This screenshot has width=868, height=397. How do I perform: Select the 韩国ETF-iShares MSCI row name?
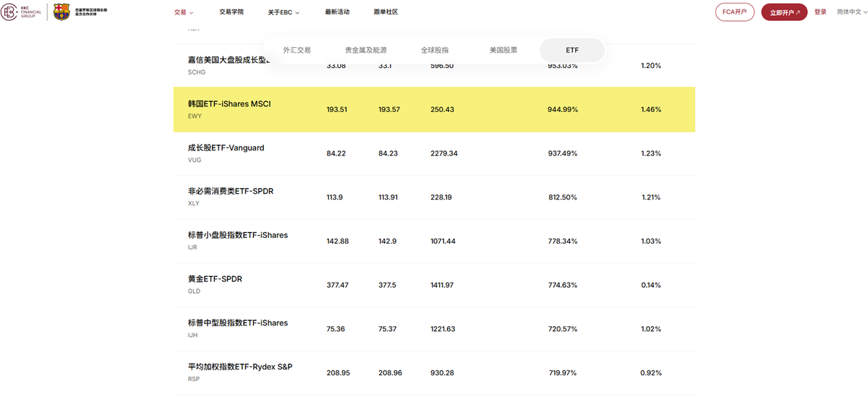click(229, 104)
